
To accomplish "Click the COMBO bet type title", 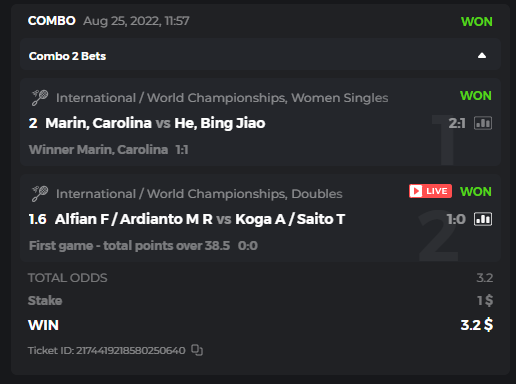I will 52,21.
